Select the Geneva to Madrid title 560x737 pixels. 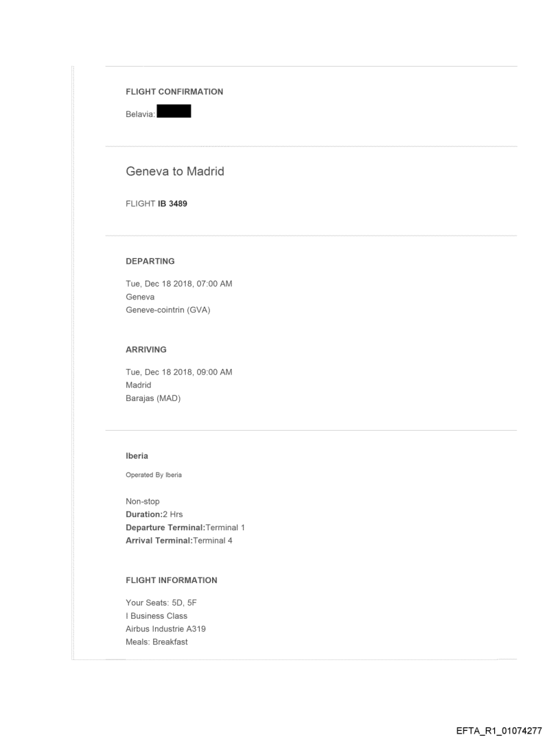[x=175, y=171]
